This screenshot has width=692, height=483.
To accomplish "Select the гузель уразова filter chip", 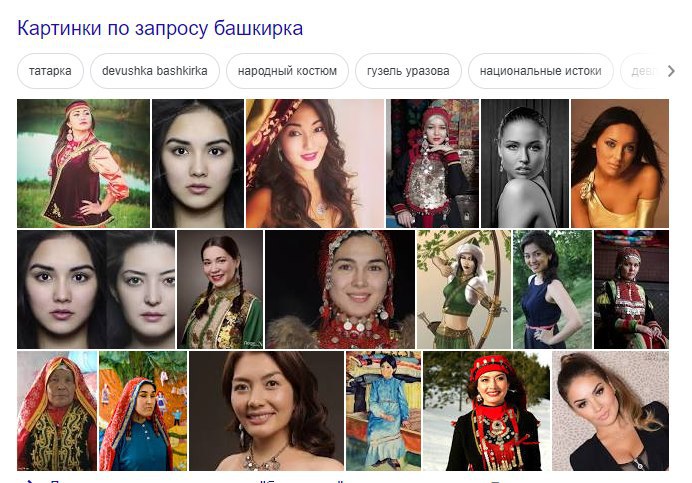I will point(408,71).
